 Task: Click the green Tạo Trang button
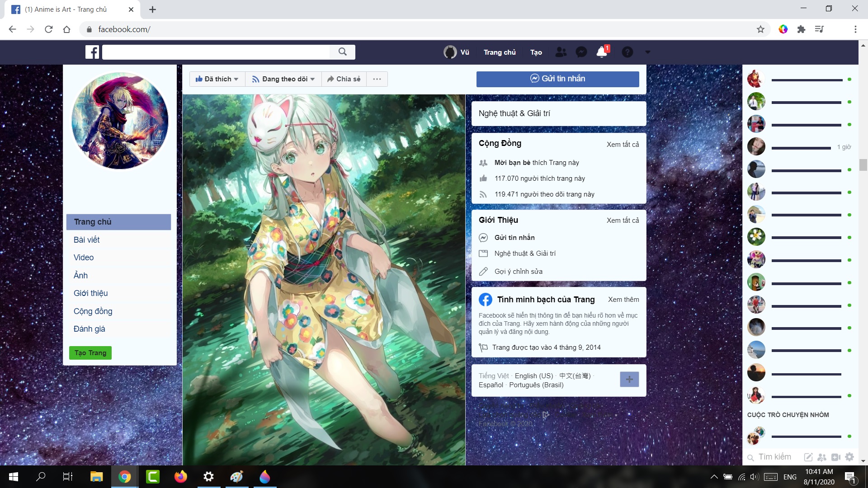coord(90,353)
